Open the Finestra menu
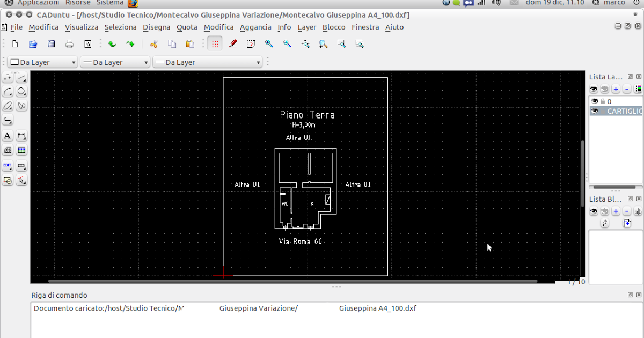Screen dimensions: 644x338 (x=365, y=27)
